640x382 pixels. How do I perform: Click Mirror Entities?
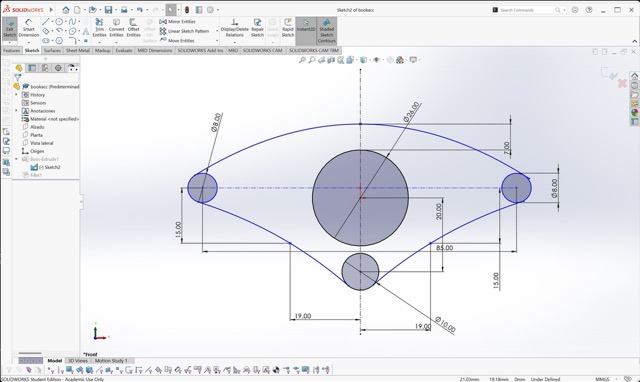[178, 22]
